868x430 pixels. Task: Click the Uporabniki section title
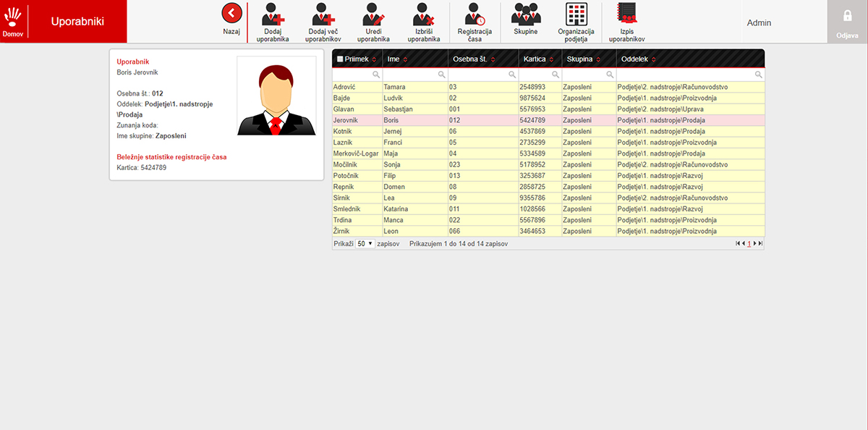pyautogui.click(x=76, y=21)
